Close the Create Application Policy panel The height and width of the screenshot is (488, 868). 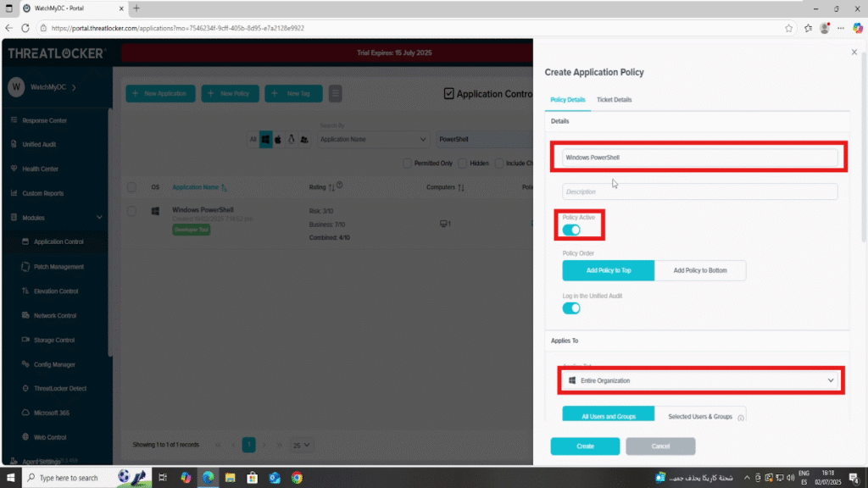854,52
